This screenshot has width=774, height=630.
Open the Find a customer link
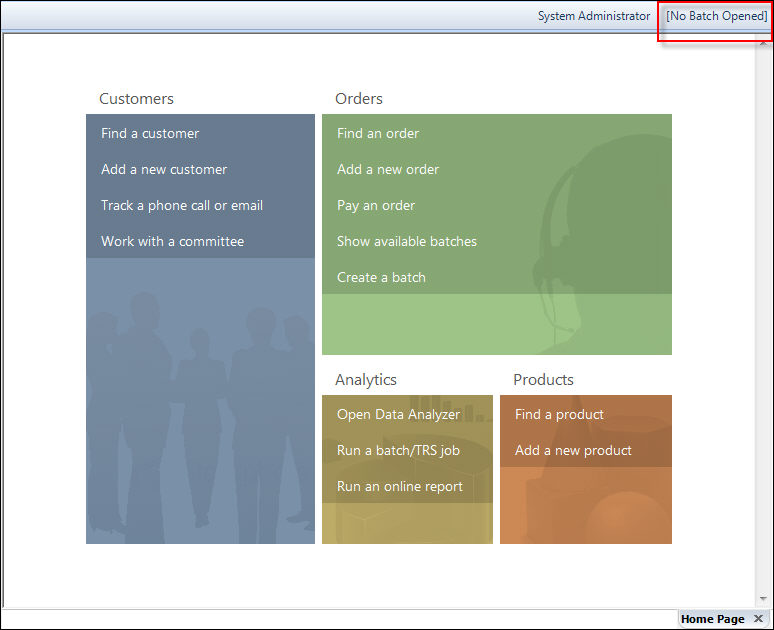[x=150, y=134]
